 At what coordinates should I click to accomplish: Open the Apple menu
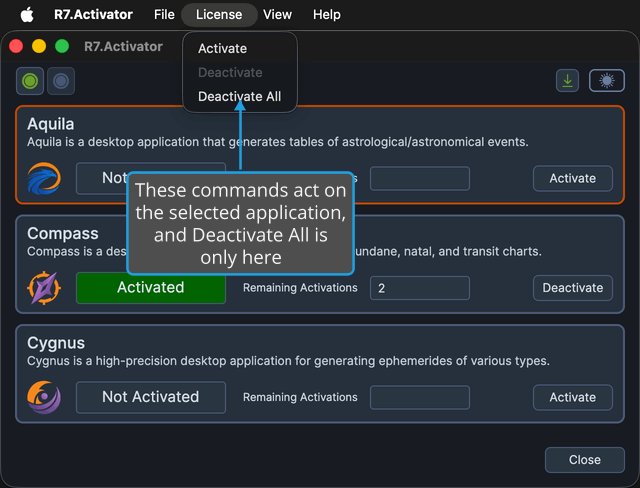pyautogui.click(x=27, y=15)
